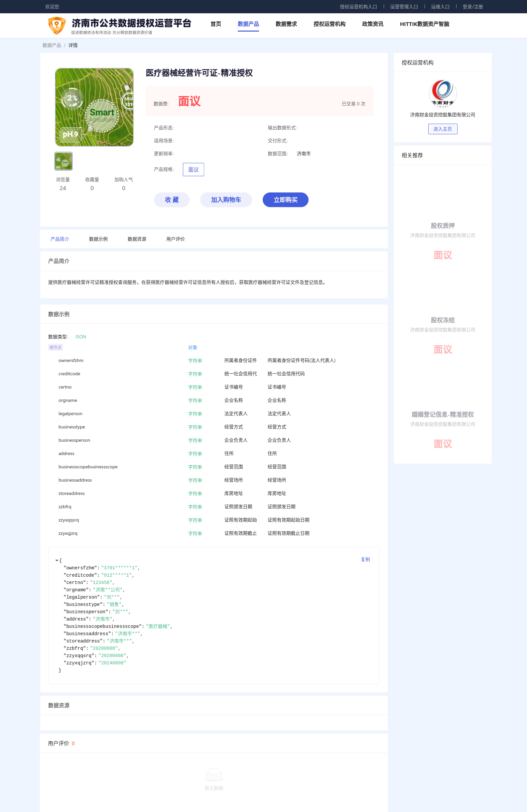Click the platform title 济南市公共数据授权运营平台
527x812 pixels.
tap(131, 23)
